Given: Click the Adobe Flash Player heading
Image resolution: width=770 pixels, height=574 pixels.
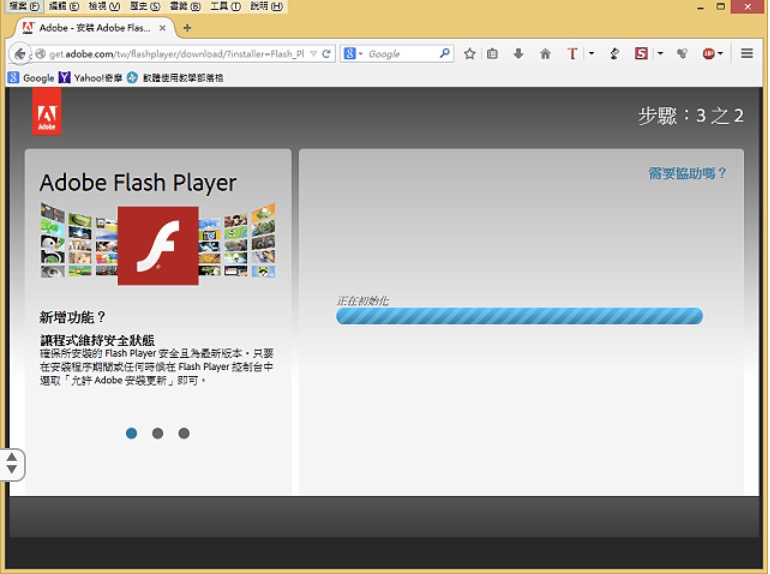Looking at the screenshot, I should (x=138, y=183).
